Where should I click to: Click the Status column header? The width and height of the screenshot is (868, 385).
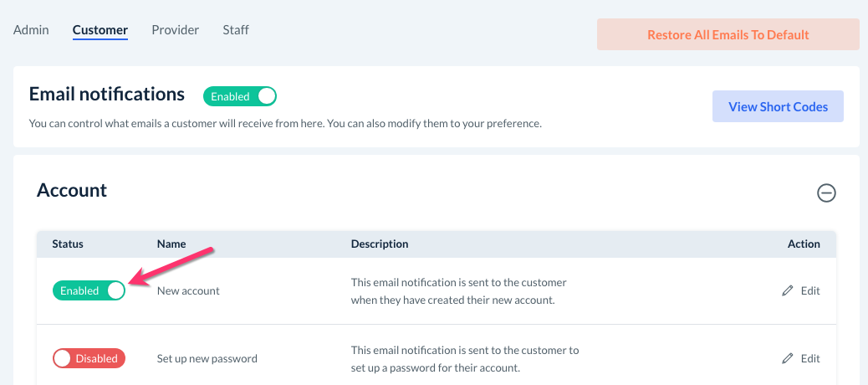point(68,244)
